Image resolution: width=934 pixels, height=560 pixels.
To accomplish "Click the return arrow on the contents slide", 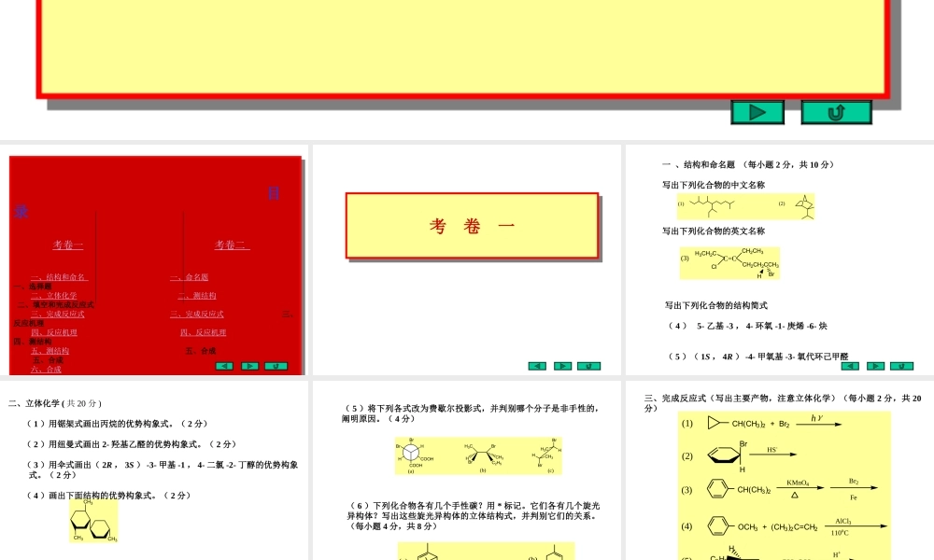I will click(x=276, y=366).
